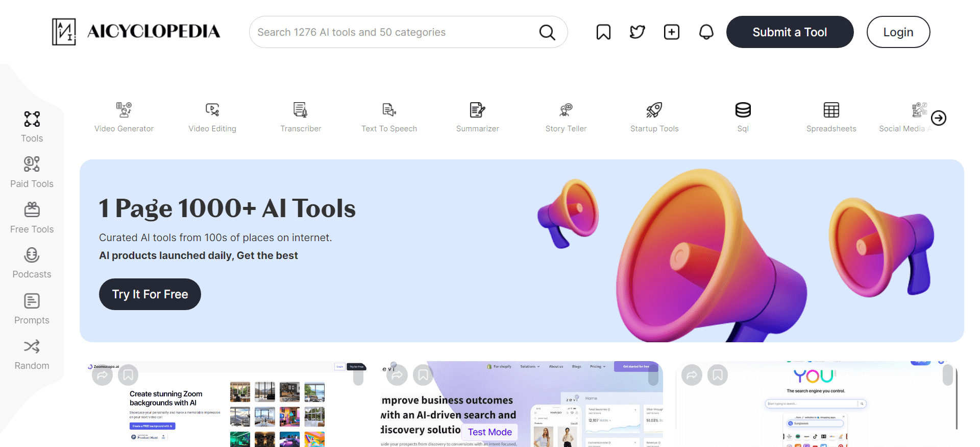The height and width of the screenshot is (447, 980).
Task: Open Paid Tools in the sidebar
Action: [x=32, y=172]
